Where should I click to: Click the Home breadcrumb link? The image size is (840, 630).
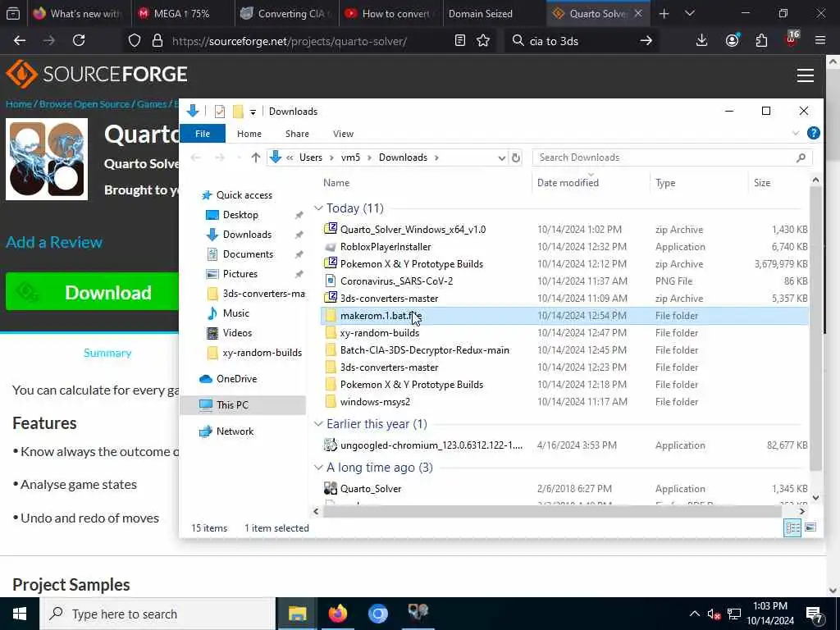[19, 104]
